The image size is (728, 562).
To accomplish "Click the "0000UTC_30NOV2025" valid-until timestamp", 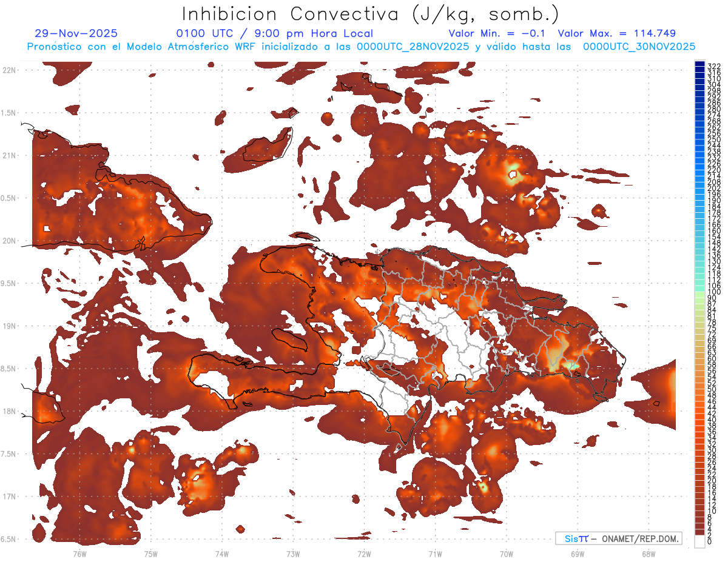I will 639,47.
